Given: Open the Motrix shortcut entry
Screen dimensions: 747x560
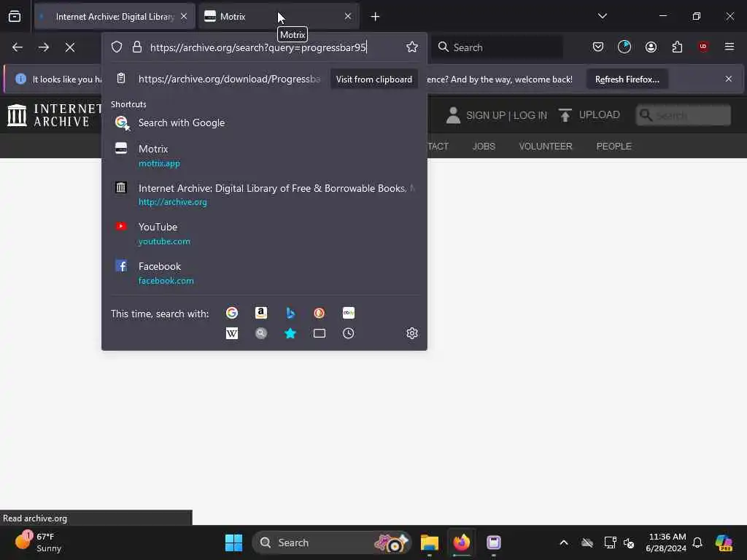Looking at the screenshot, I should point(264,155).
